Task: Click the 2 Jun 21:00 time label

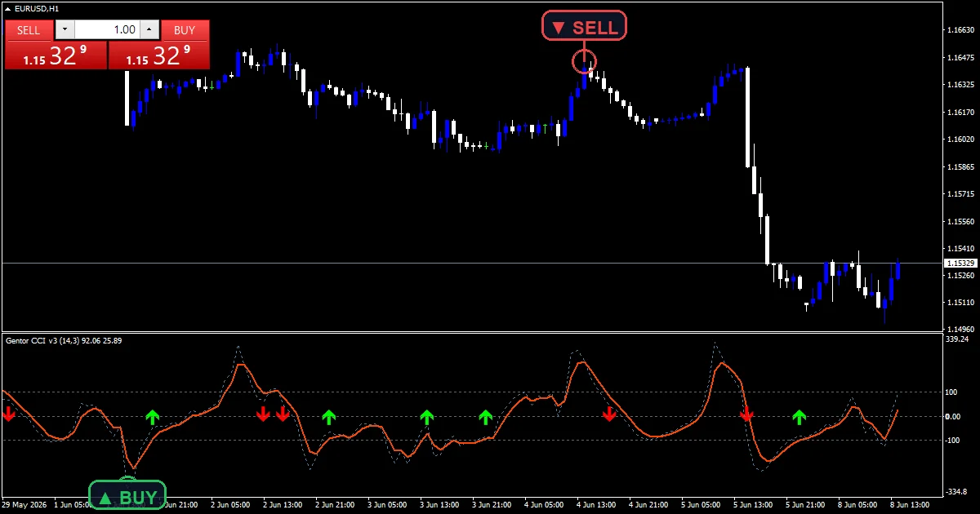Action: click(x=336, y=506)
